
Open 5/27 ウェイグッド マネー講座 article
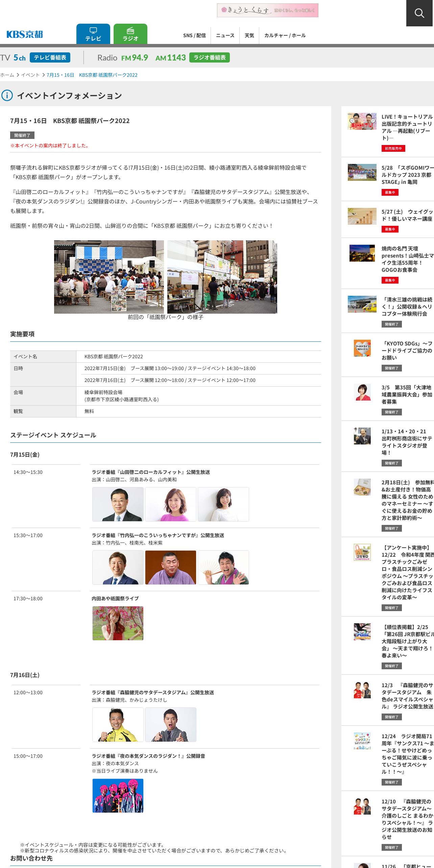(407, 215)
